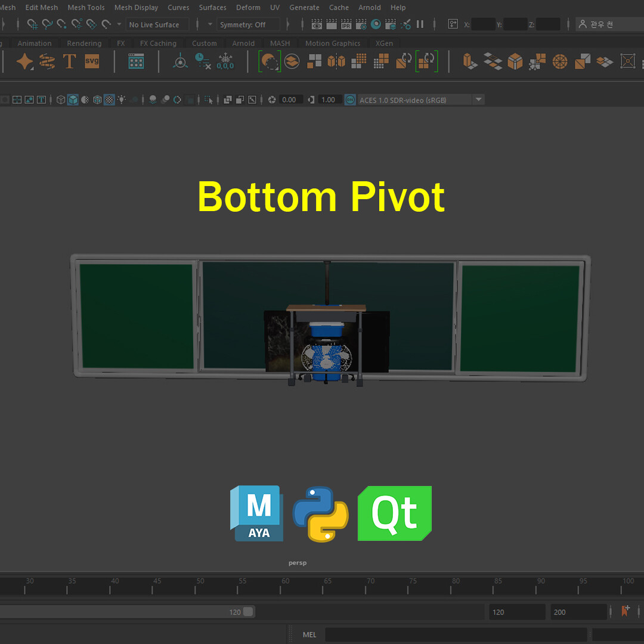Image resolution: width=644 pixels, height=644 pixels.
Task: Open the Render View
Action: tap(317, 24)
